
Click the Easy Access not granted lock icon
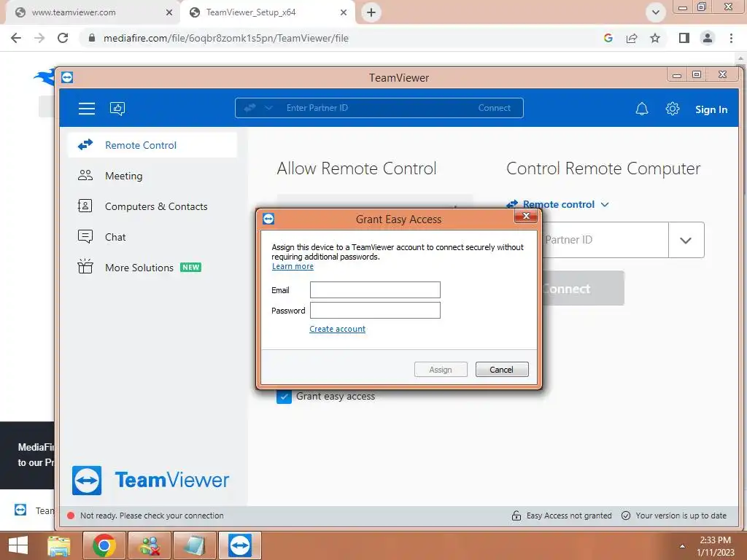point(516,516)
